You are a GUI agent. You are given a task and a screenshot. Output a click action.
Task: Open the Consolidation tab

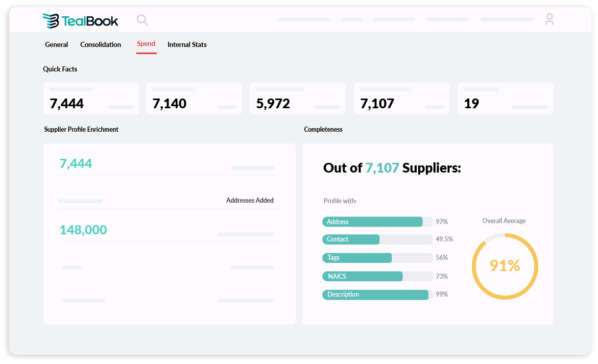tap(100, 44)
